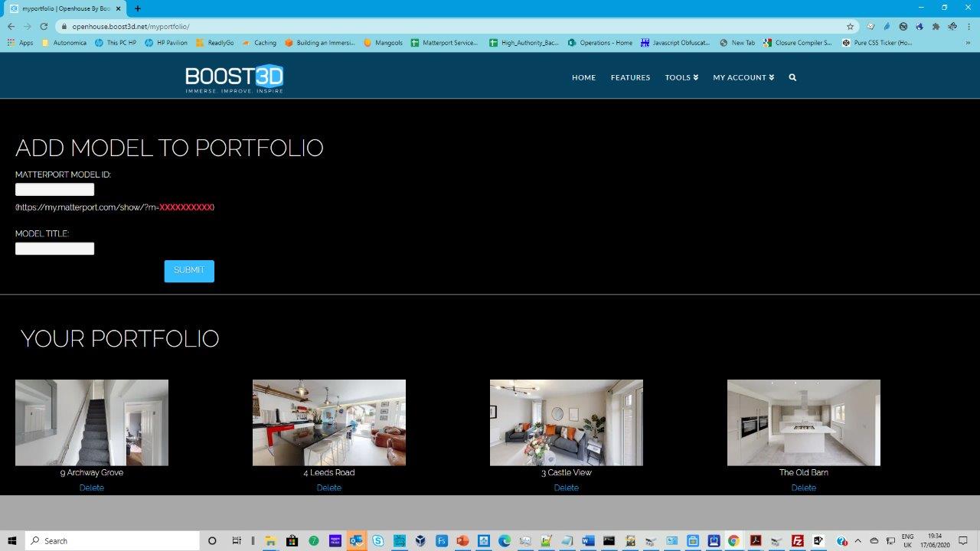Bookmark this page using the star icon
The image size is (980, 551).
[x=850, y=26]
